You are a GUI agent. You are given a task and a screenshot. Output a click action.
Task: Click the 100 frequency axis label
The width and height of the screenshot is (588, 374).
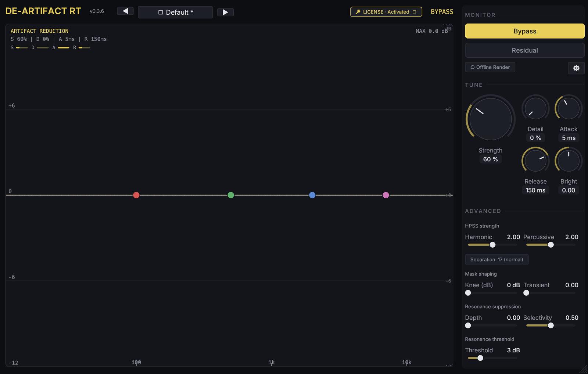pyautogui.click(x=136, y=362)
